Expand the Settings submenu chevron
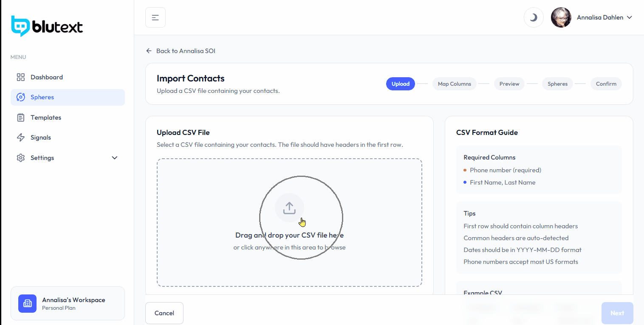 click(x=114, y=158)
